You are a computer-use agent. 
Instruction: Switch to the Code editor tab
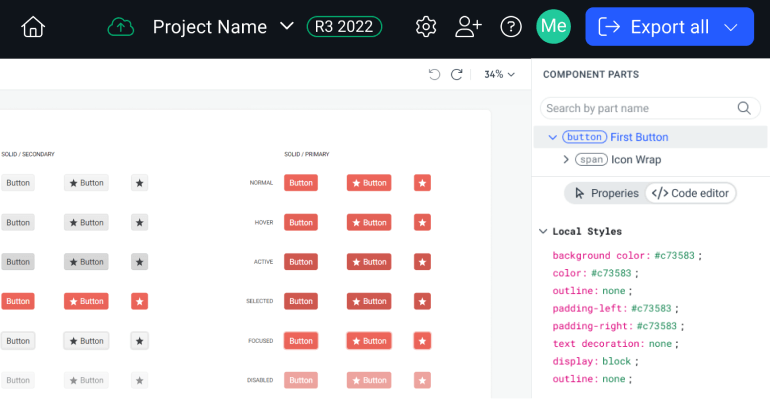point(690,193)
